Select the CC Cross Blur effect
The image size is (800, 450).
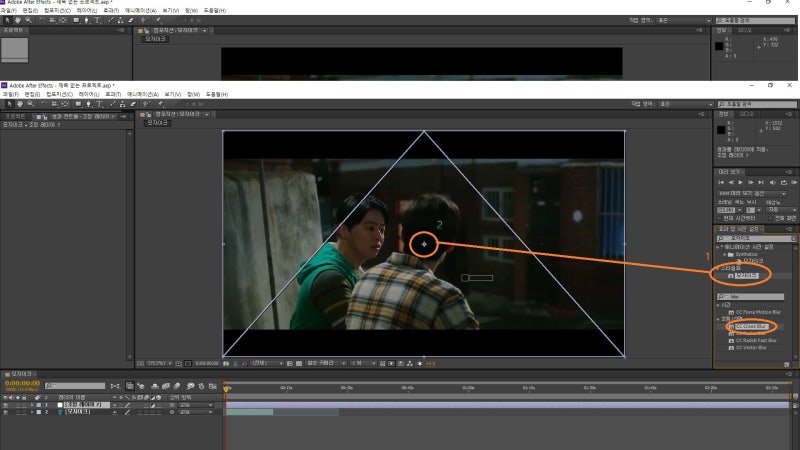pyautogui.click(x=751, y=326)
